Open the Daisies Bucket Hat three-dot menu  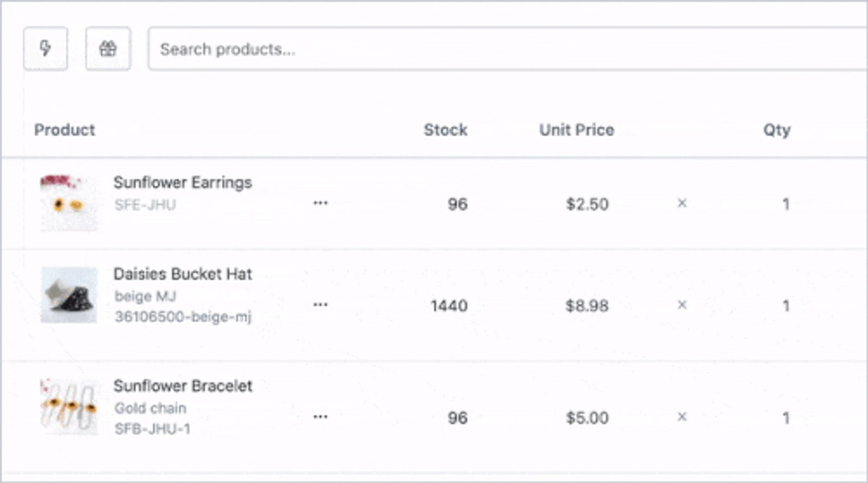tap(320, 305)
